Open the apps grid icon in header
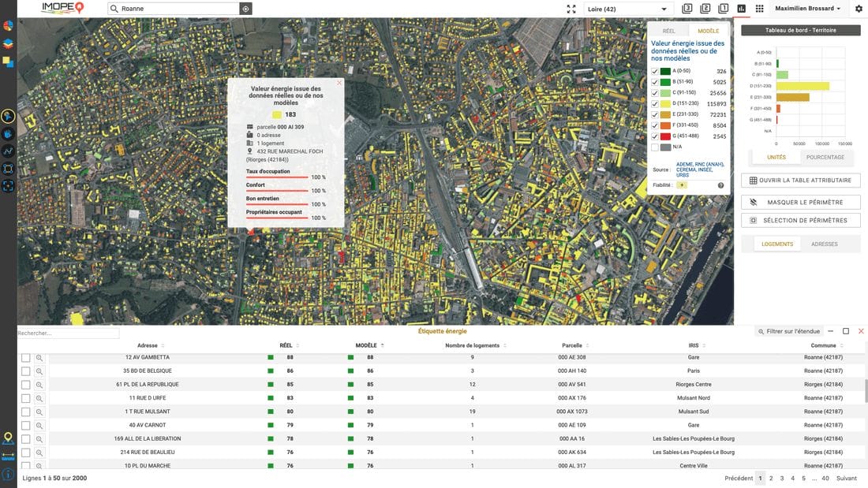Image resolution: width=868 pixels, height=488 pixels. (x=760, y=9)
